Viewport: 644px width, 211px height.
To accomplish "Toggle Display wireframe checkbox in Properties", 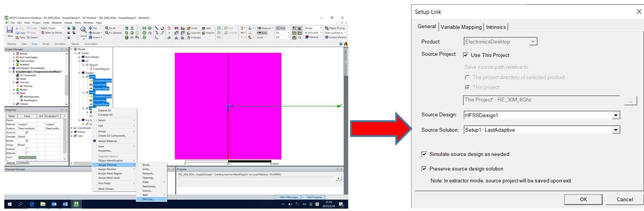I will (x=27, y=149).
